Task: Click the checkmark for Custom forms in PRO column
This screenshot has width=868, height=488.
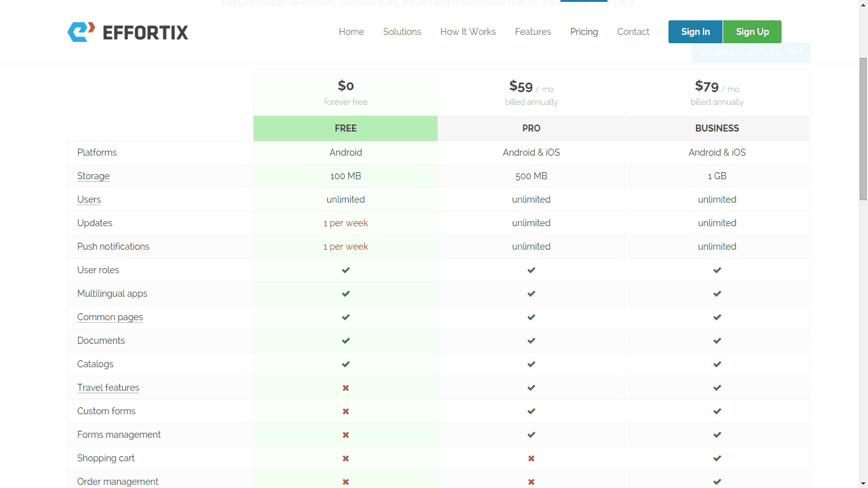Action: 531,411
